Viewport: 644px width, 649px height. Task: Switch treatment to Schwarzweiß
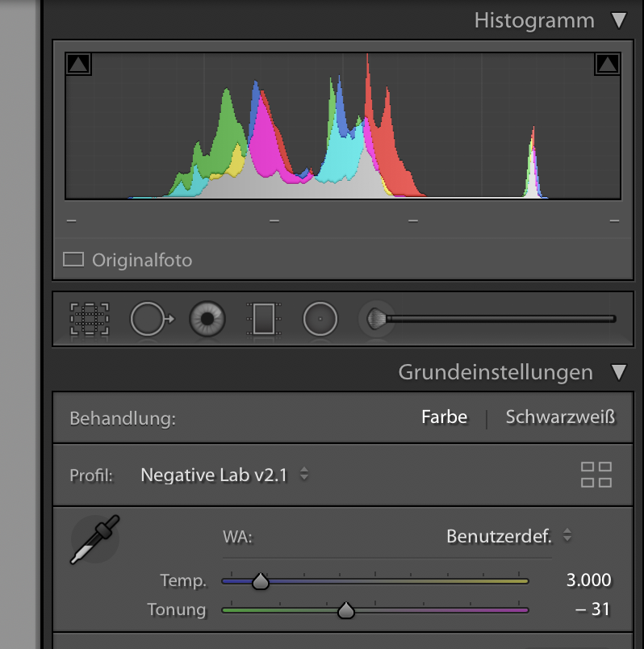560,417
